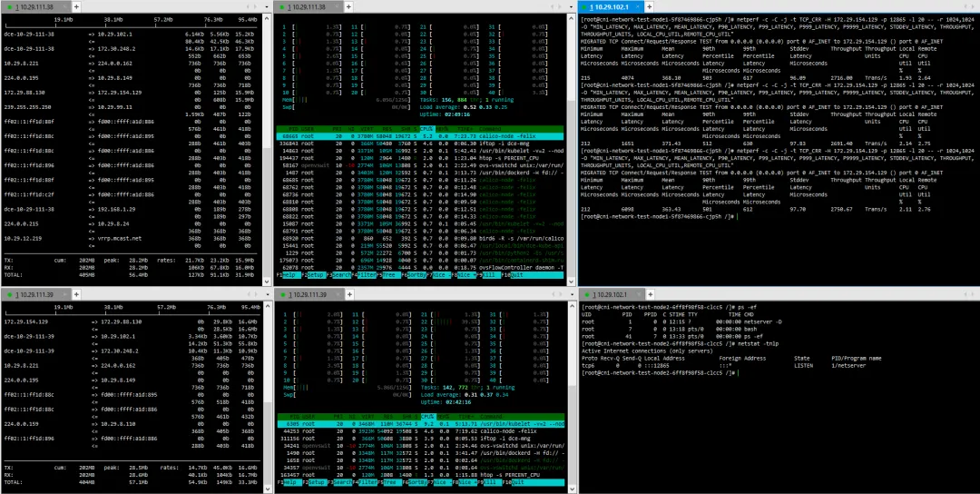
Task: Select the highlighted calico-node -felix process, PID 68665
Action: coord(421,135)
